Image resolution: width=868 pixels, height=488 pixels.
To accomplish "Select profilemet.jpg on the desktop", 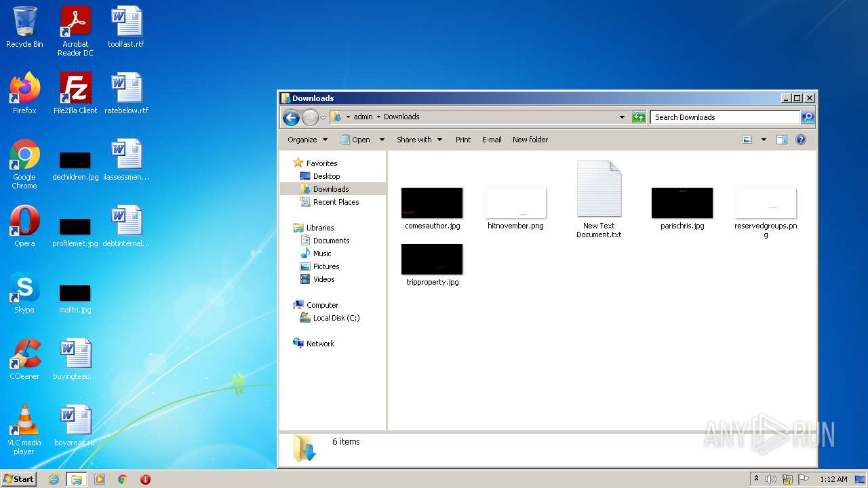I will pos(75,232).
